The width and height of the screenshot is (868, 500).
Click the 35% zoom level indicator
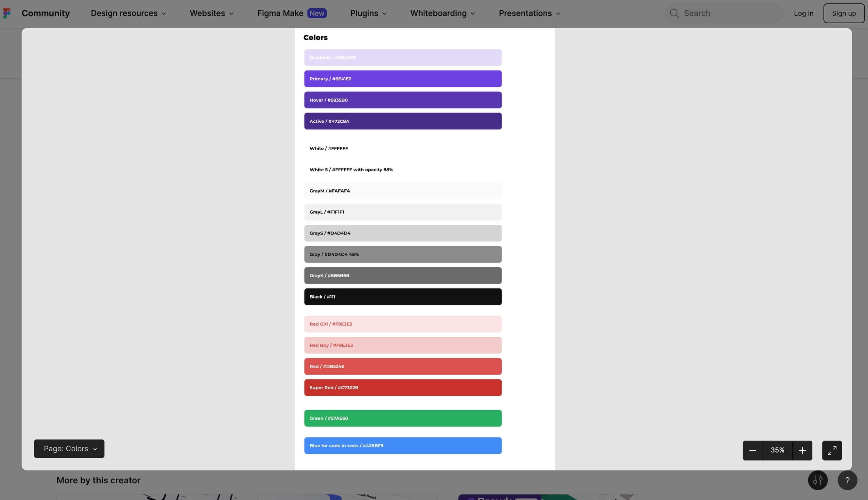click(x=777, y=450)
